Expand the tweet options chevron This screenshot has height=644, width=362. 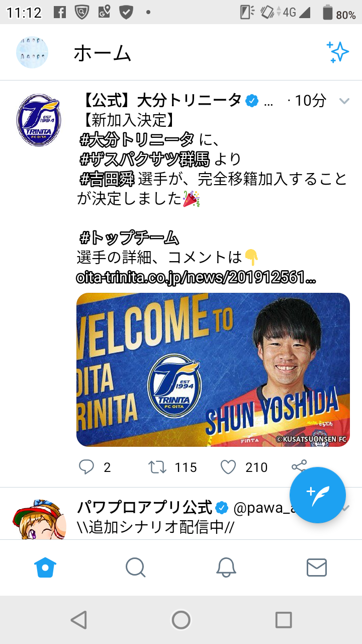tap(344, 101)
